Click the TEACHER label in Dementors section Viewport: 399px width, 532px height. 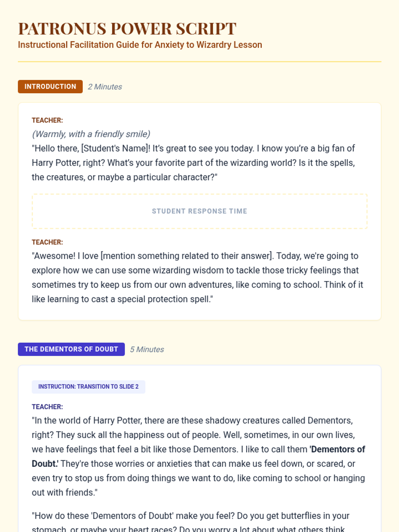pyautogui.click(x=47, y=407)
